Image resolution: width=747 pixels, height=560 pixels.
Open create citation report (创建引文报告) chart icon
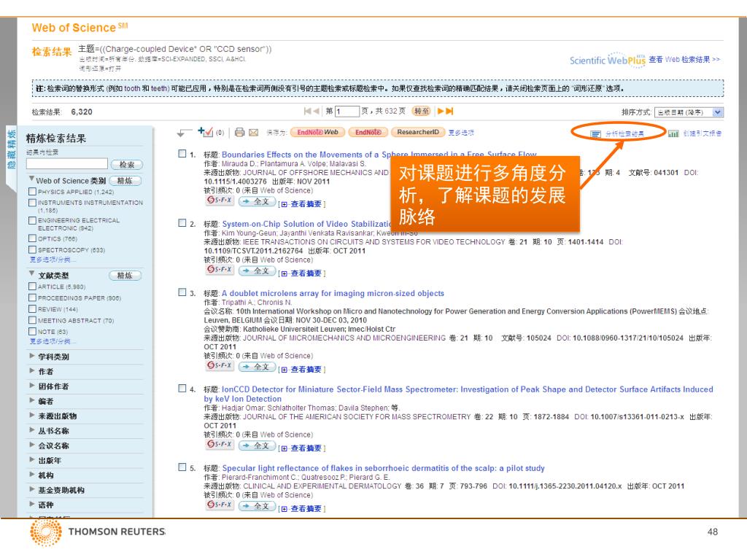click(673, 134)
